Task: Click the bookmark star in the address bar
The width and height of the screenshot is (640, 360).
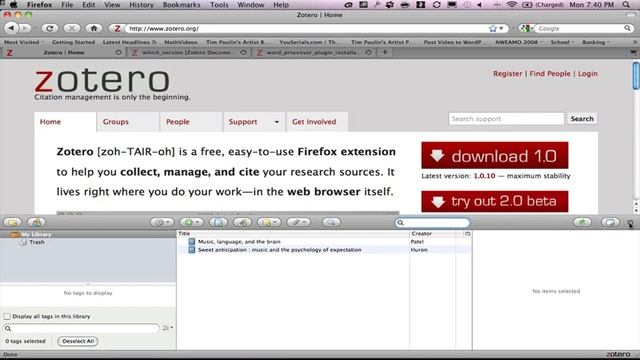Action: pos(493,29)
